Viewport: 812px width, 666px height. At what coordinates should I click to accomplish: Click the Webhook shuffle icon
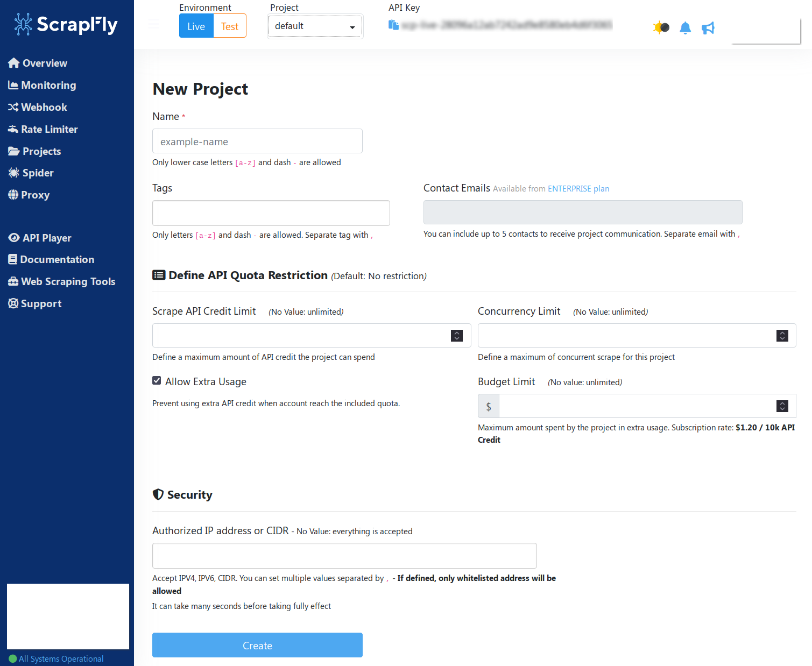[13, 107]
